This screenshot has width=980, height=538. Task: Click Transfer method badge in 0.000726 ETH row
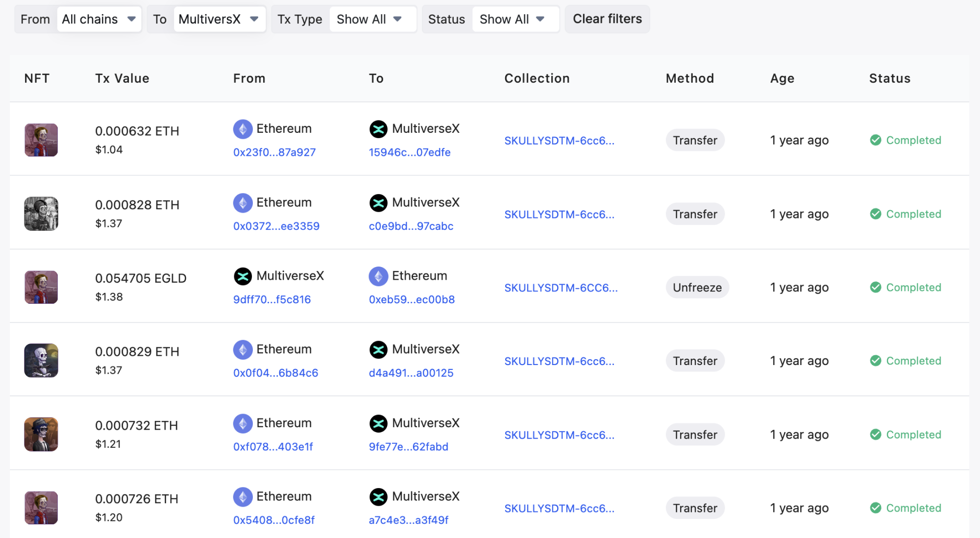(x=695, y=508)
